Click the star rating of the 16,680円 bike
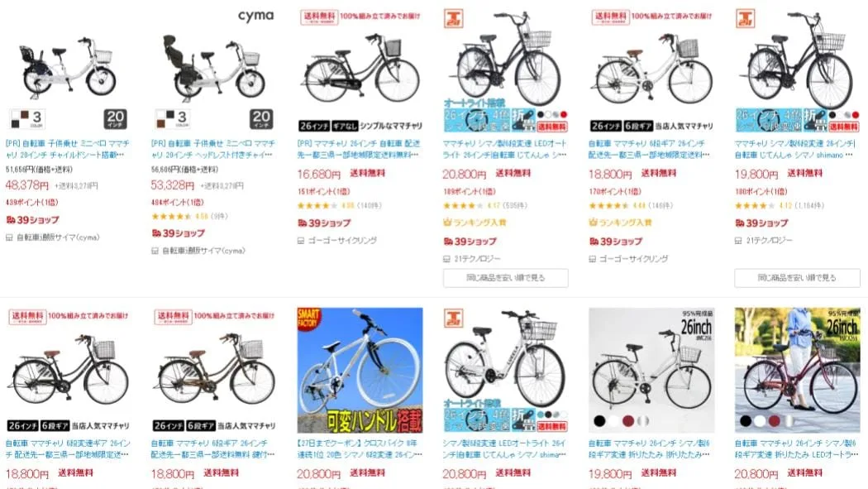Image resolution: width=868 pixels, height=489 pixels. [x=317, y=205]
